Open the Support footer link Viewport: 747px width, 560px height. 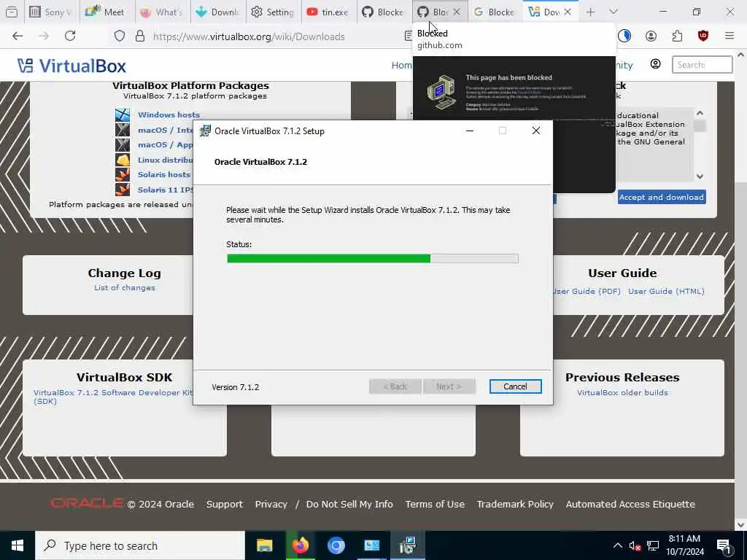tap(225, 504)
